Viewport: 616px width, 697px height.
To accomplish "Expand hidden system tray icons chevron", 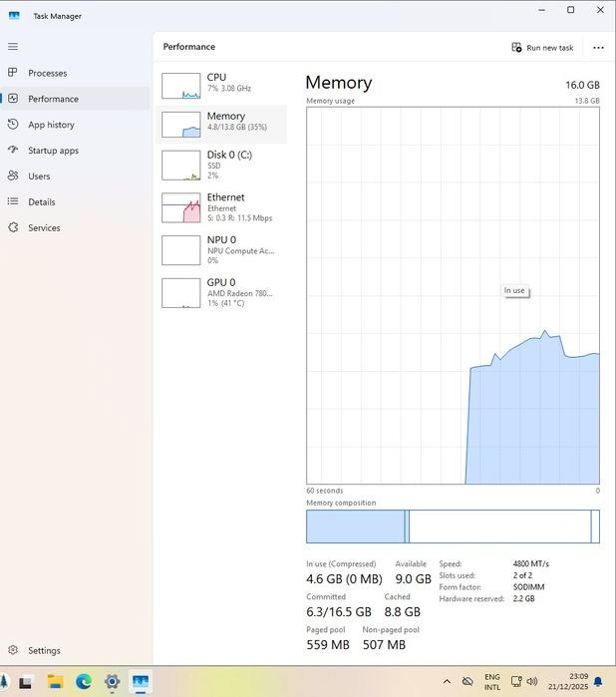I will 447,682.
